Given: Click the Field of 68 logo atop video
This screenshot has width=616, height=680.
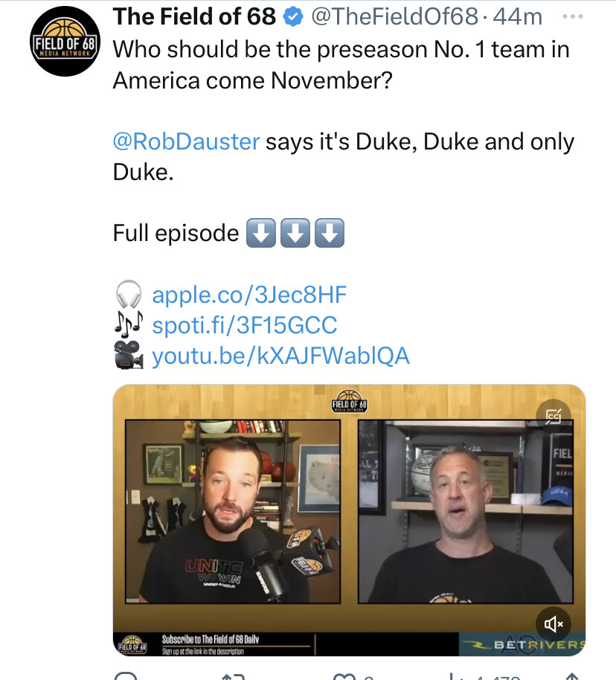Looking at the screenshot, I should 350,401.
